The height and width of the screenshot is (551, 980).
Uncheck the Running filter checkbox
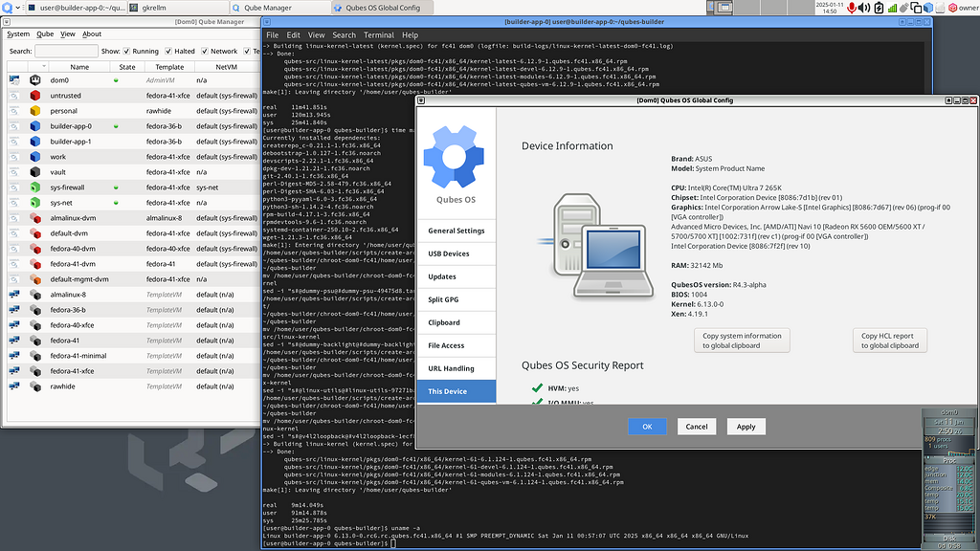127,51
